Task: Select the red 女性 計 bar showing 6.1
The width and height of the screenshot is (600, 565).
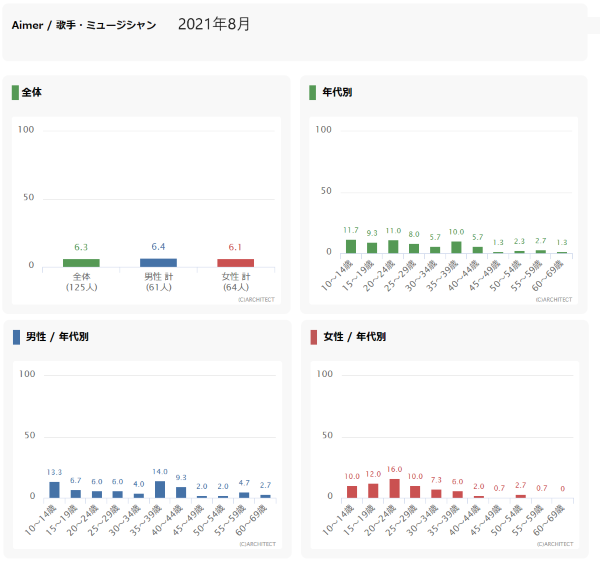Action: tap(235, 262)
